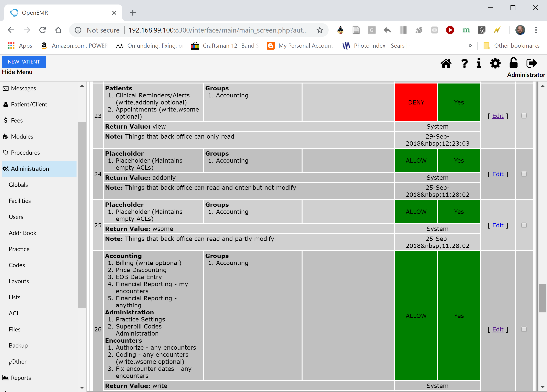Click the NEW PATIENT button
The image size is (547, 392).
[24, 62]
